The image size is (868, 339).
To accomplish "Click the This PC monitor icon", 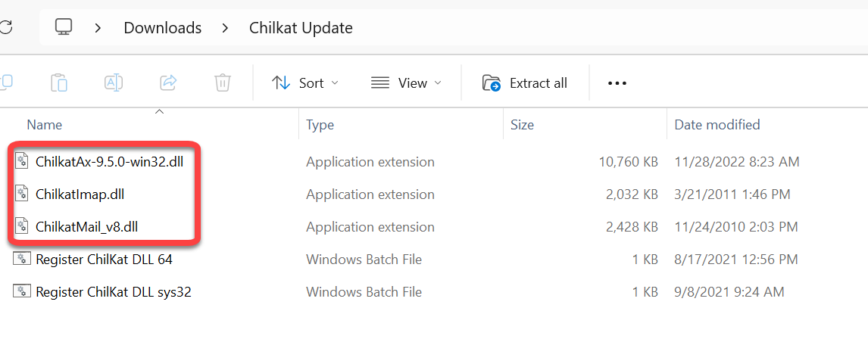I will (64, 28).
